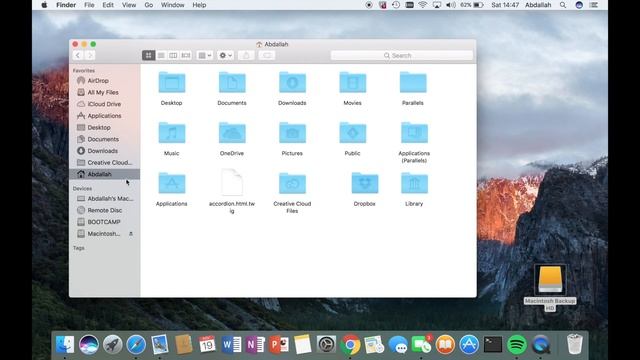Switch Finder to list view
This screenshot has height=360, width=640.
coord(161,55)
